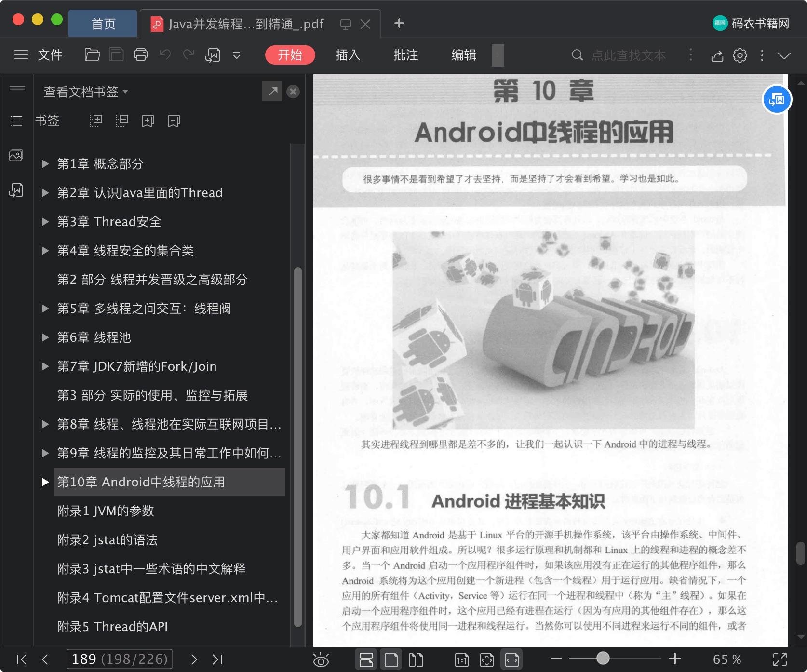Click the share icon in top toolbar
This screenshot has height=672, width=807.
point(717,56)
